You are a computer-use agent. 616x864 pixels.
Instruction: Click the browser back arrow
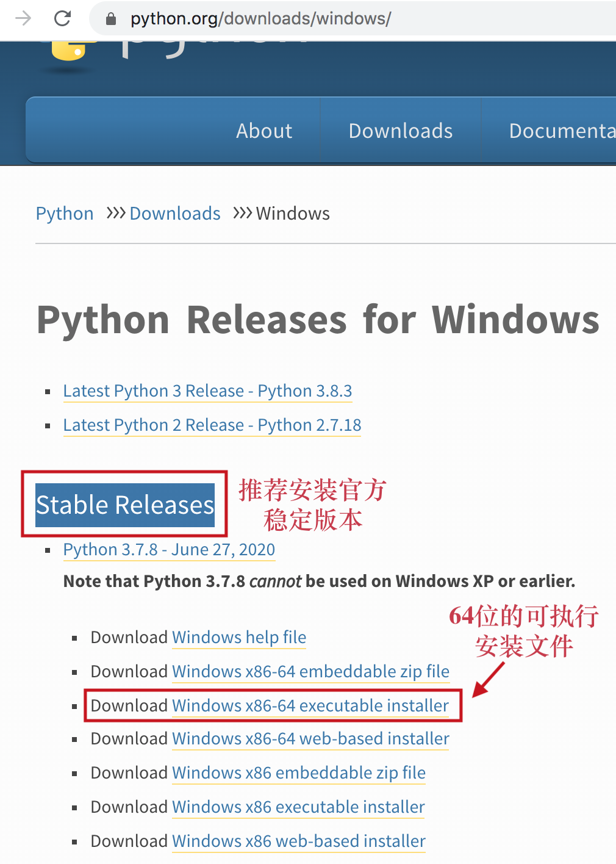tap(22, 18)
